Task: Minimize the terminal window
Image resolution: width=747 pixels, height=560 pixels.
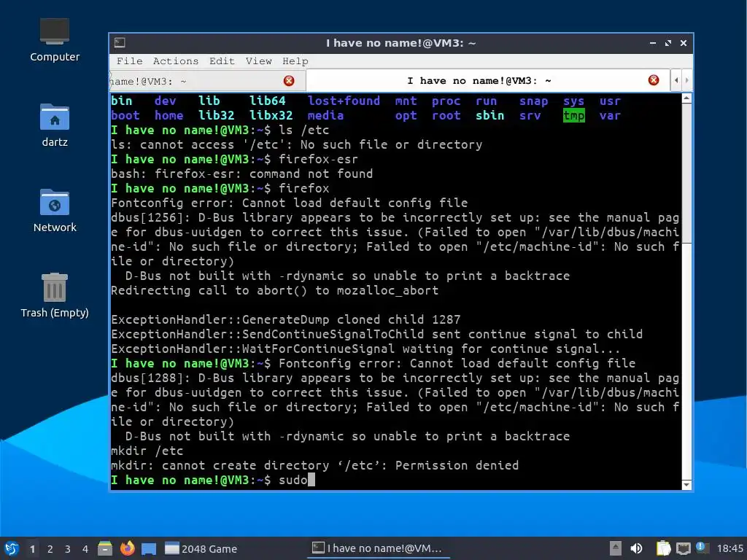Action: coord(653,43)
